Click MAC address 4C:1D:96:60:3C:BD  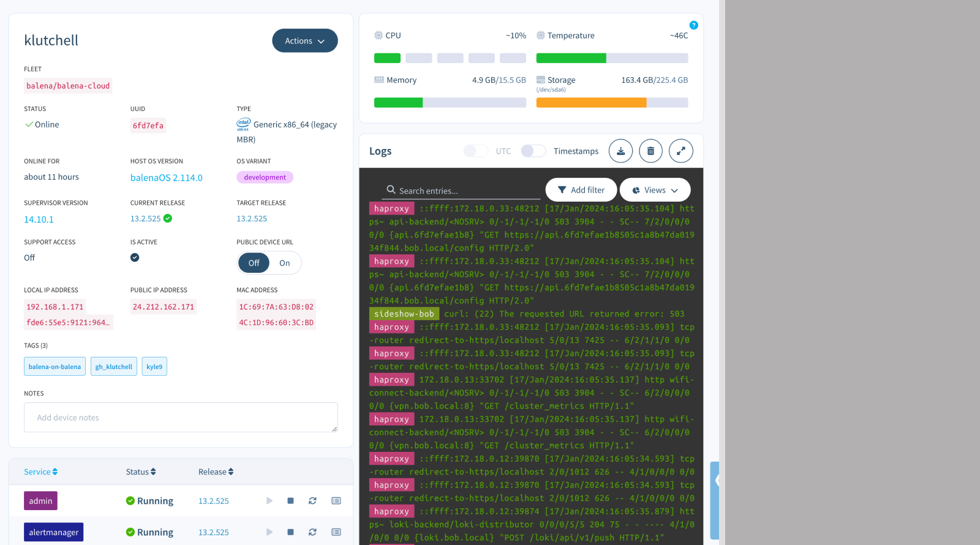(276, 322)
